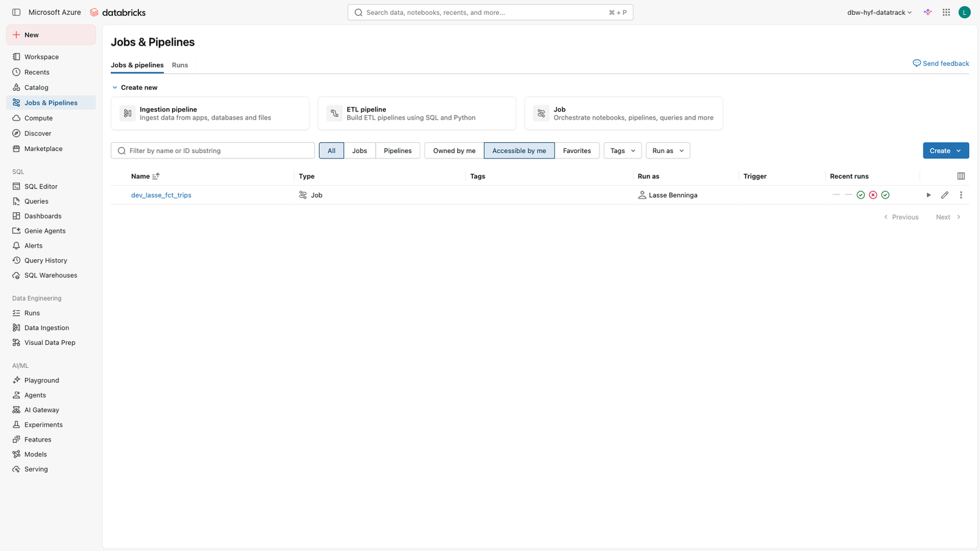Open the workspace switcher dbw-hyf-datatrack
Viewport: 980px width, 551px height.
(879, 12)
